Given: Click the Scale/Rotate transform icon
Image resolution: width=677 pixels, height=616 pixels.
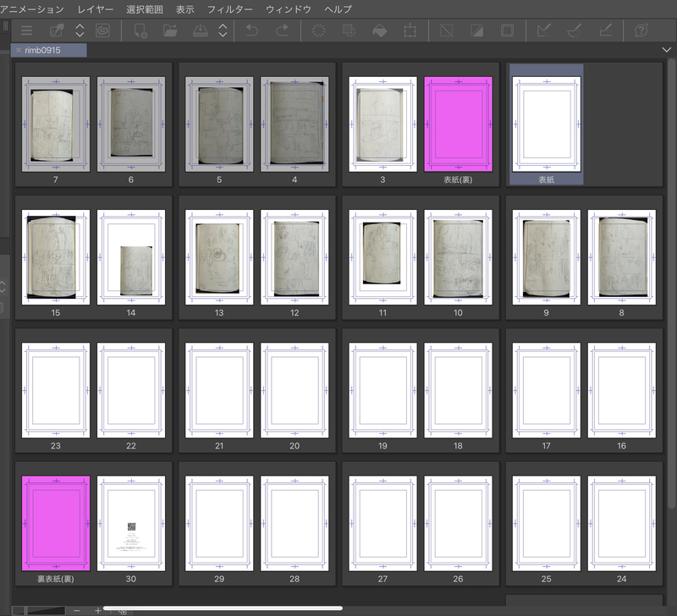Looking at the screenshot, I should 410,30.
